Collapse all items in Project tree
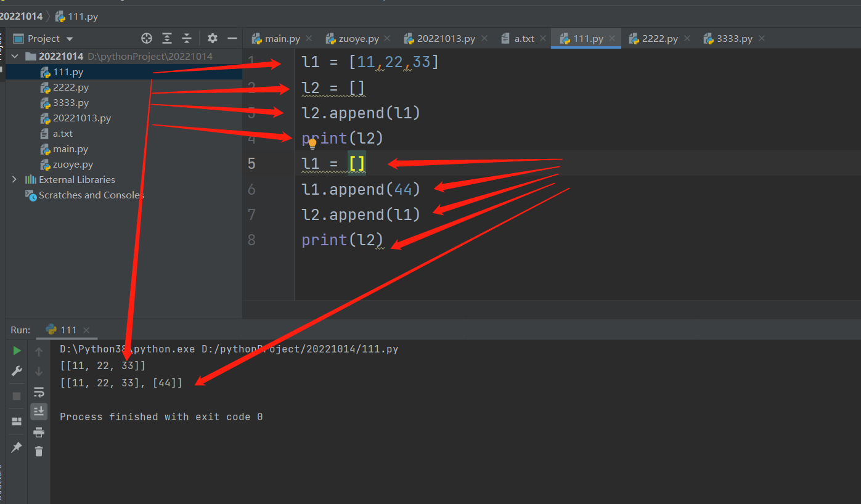This screenshot has width=861, height=504. (x=187, y=38)
